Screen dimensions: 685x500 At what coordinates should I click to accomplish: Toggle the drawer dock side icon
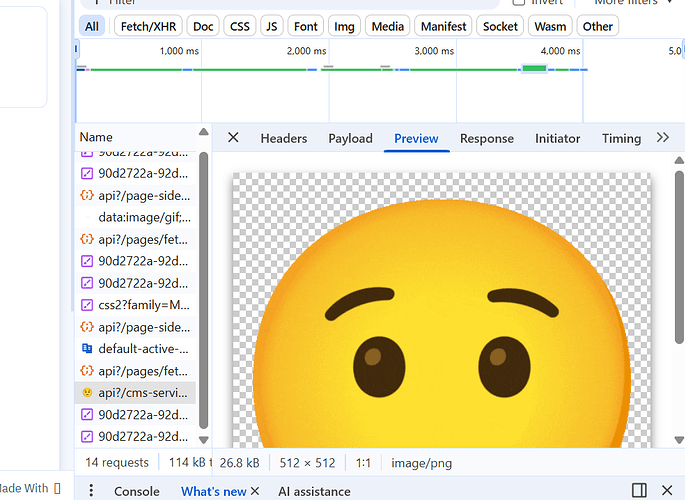[639, 490]
